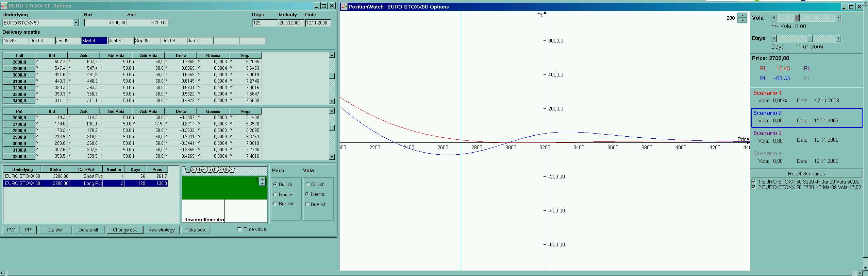Uncheck position 1 EURO STOXX 50 3200 -P Jan09
This screenshot has height=276, width=868.
[753, 182]
